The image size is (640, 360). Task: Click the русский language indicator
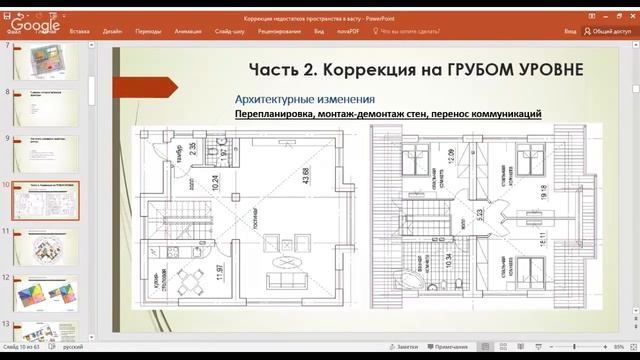73,347
